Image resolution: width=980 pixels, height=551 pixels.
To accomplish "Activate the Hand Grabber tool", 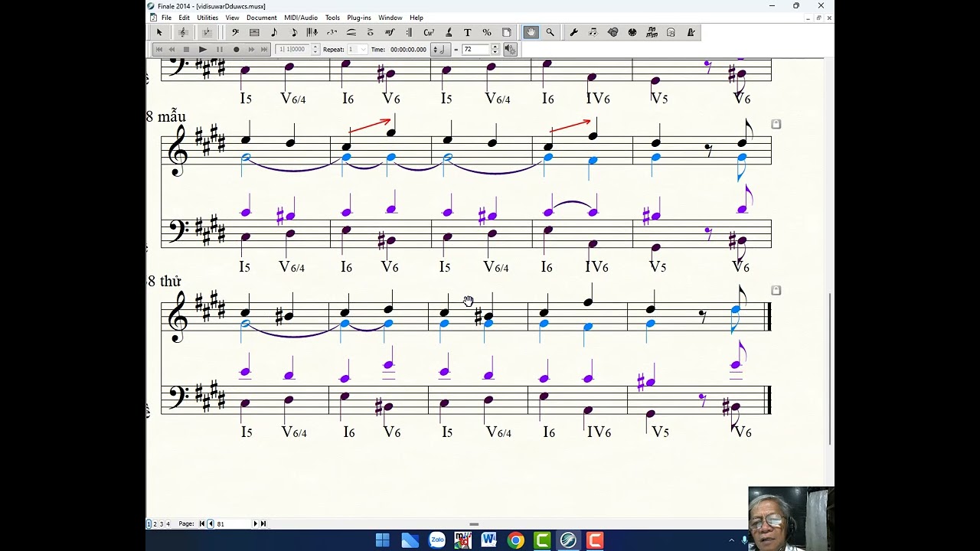I will [531, 32].
